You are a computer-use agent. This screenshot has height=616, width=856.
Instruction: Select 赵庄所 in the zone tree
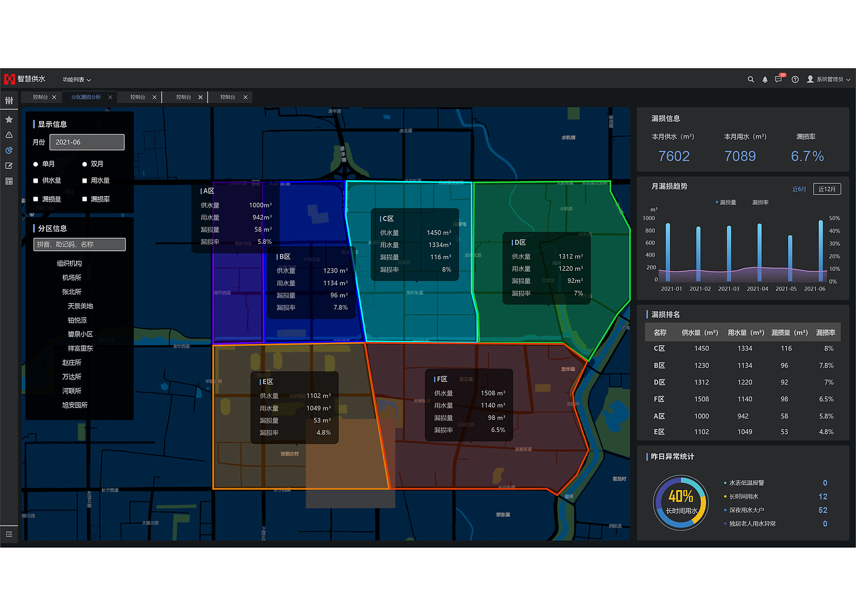72,363
